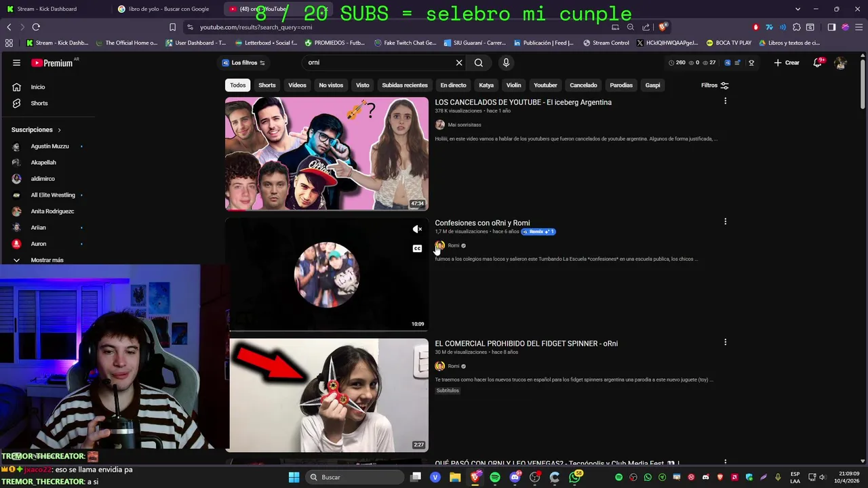Image resolution: width=868 pixels, height=488 pixels.
Task: Open the Los filtros extension dropdown
Action: [x=243, y=62]
